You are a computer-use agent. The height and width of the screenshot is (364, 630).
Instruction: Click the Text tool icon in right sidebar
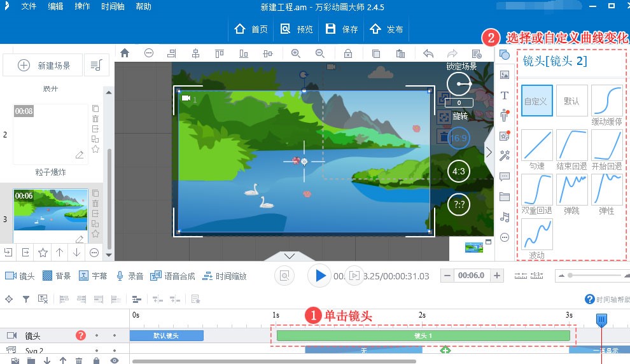coord(505,95)
